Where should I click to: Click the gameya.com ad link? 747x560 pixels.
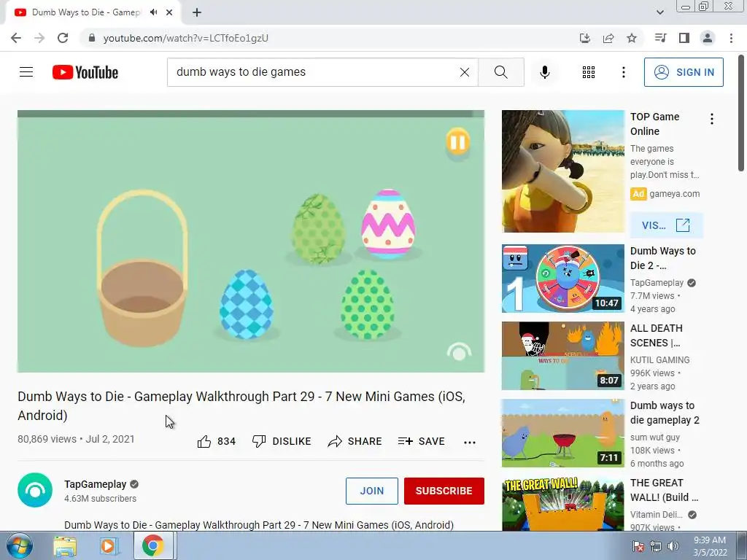coord(674,194)
